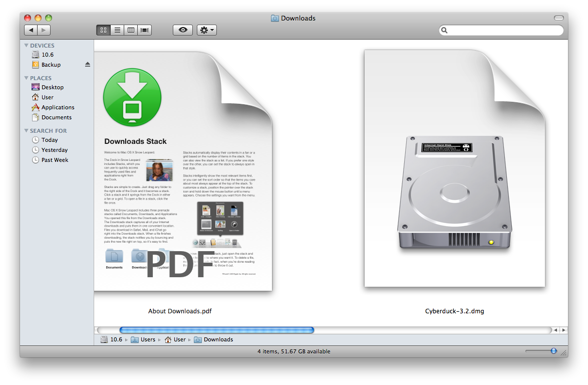Image resolution: width=588 pixels, height=385 pixels.
Task: Click the house icon next to User in sidebar
Action: [x=35, y=97]
